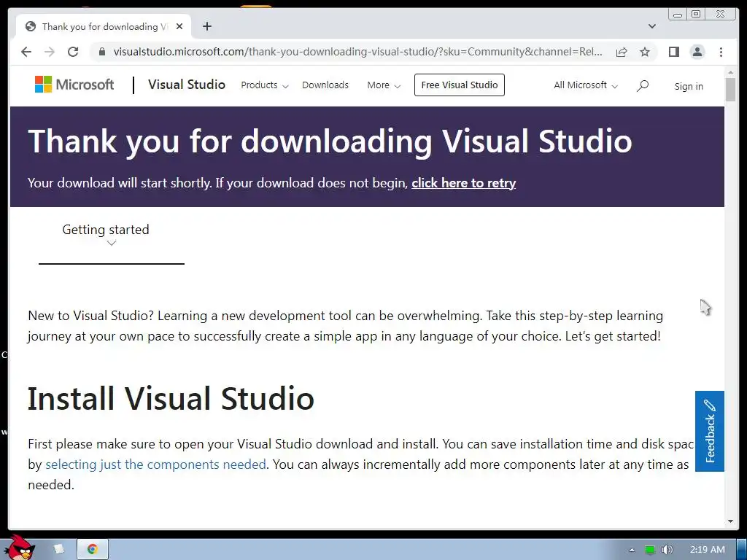Screen dimensions: 747x560
Task: Open the green network tray icon
Action: pyautogui.click(x=649, y=550)
